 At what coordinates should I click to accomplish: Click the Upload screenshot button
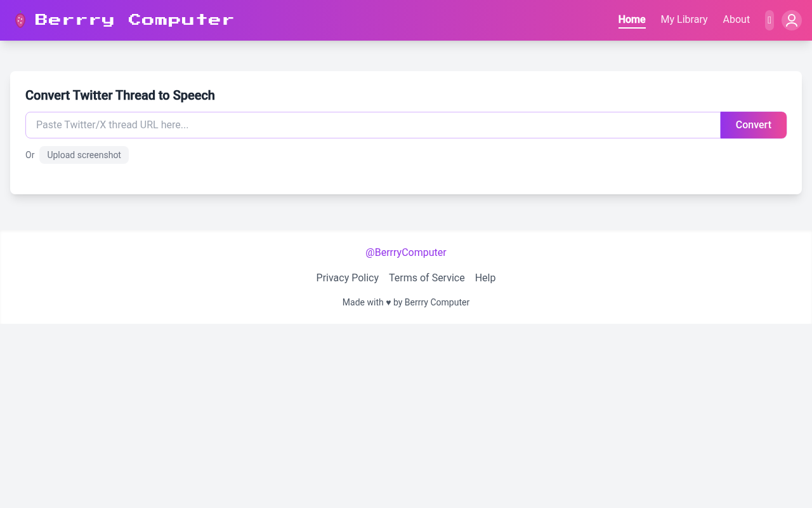coord(84,155)
